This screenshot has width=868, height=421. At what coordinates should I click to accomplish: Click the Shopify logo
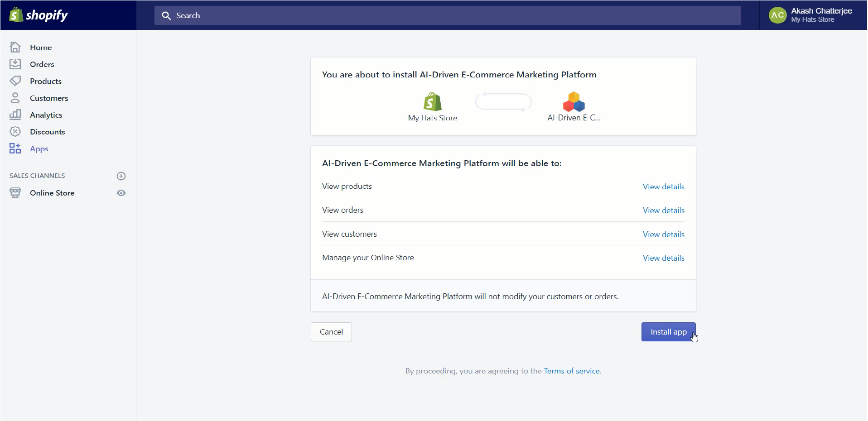pyautogui.click(x=39, y=15)
